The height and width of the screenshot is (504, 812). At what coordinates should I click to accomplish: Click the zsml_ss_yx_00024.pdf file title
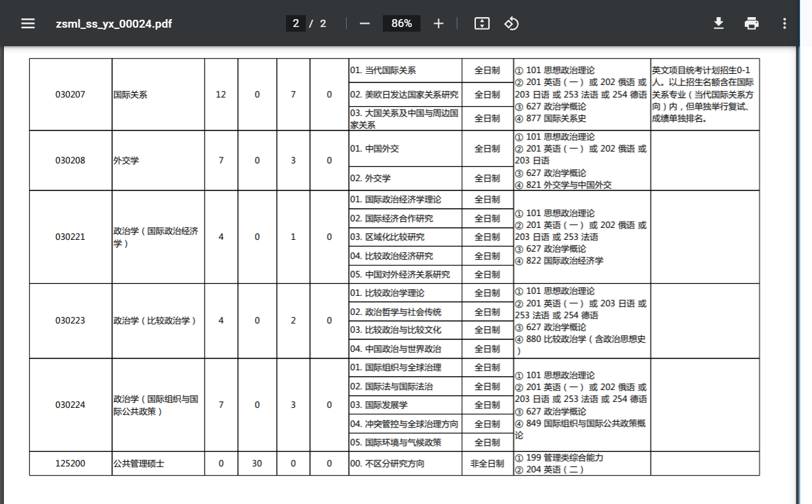coord(114,24)
